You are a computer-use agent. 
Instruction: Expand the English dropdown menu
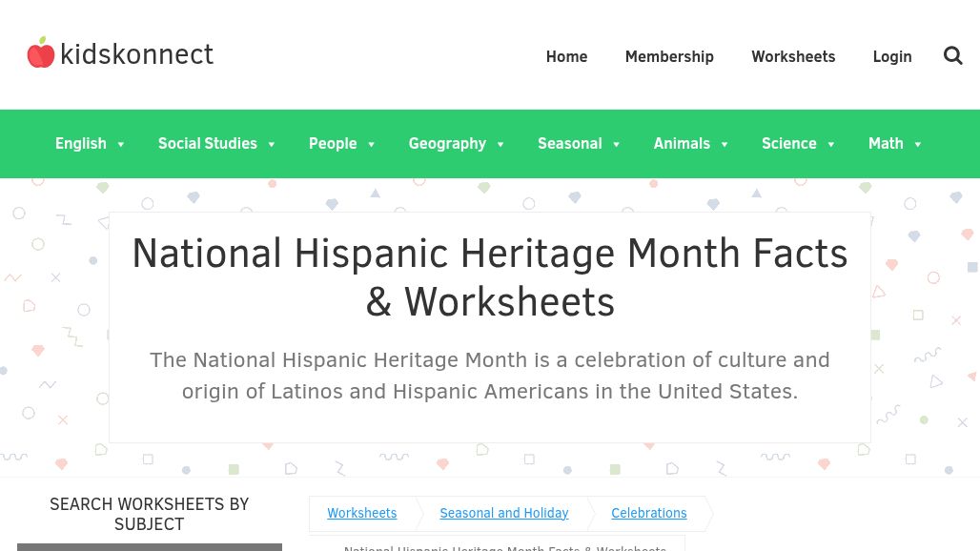pyautogui.click(x=91, y=144)
